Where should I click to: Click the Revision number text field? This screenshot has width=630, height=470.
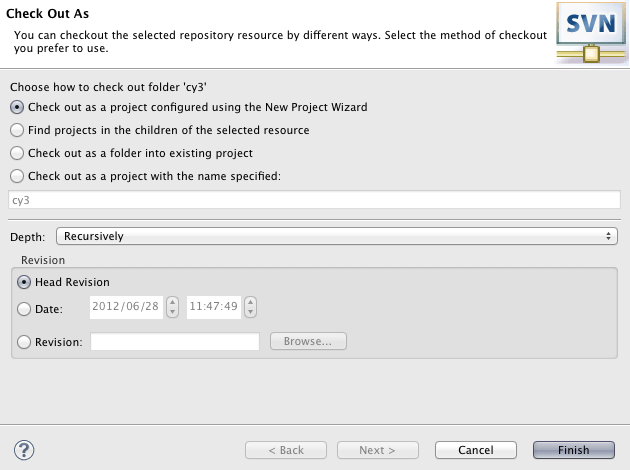[x=175, y=342]
